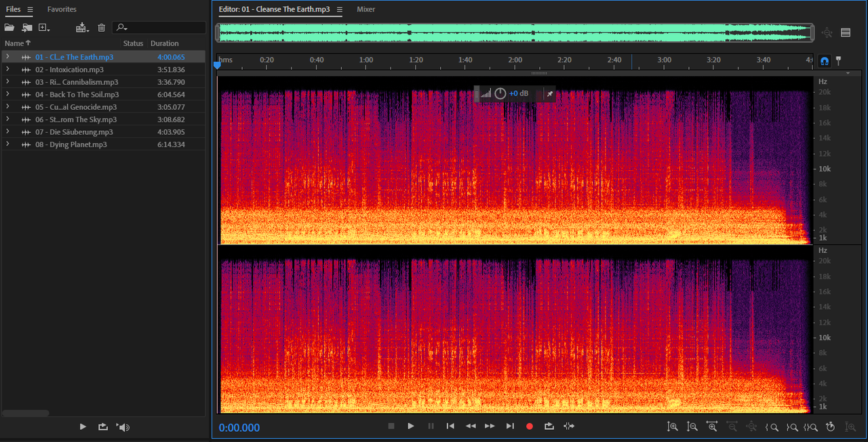Click the waveform icon beside 07 - Die Säuberung.mp3

(26, 132)
